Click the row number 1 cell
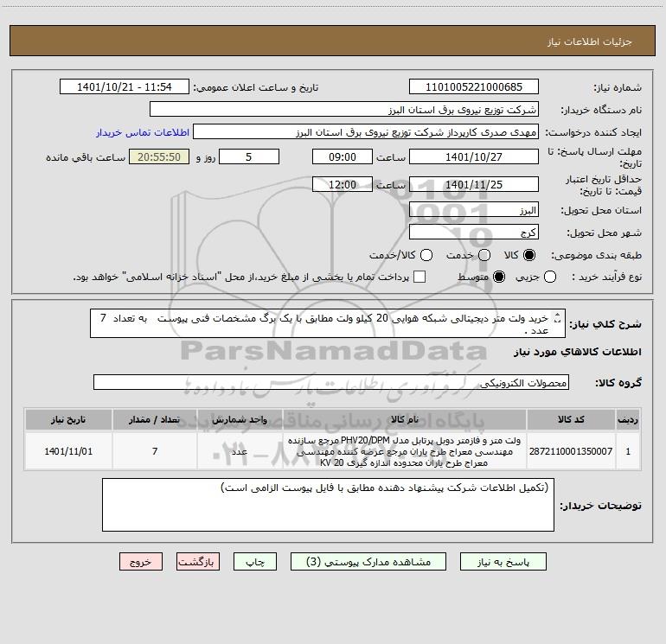The width and height of the screenshot is (666, 644). point(628,451)
